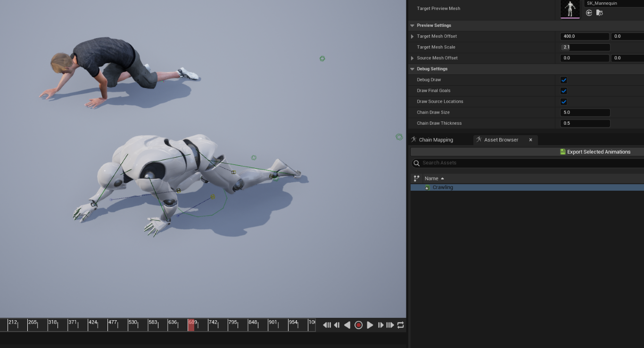Click the red playhead at frame 689
The width and height of the screenshot is (644, 348).
pyautogui.click(x=191, y=325)
